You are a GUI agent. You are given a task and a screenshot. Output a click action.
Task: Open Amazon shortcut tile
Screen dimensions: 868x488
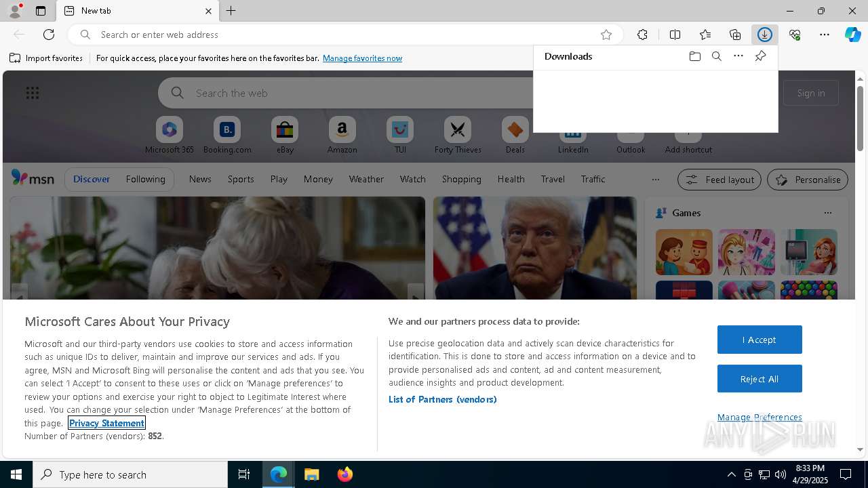342,136
